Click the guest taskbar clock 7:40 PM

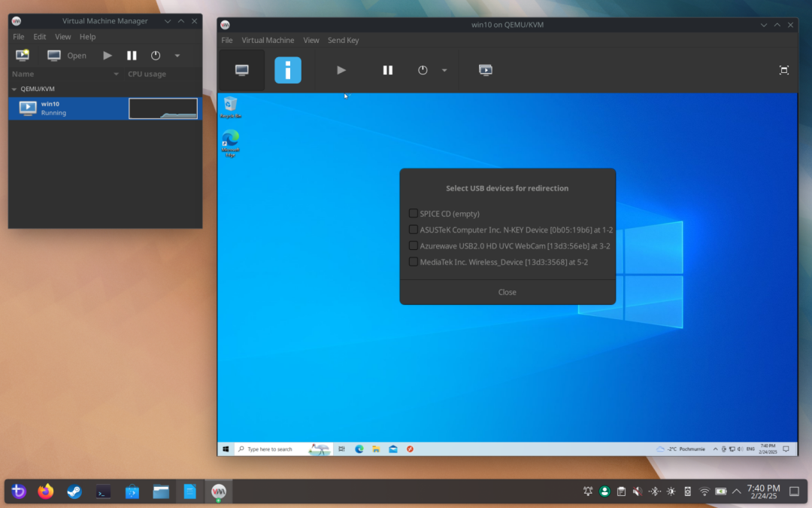(768, 449)
